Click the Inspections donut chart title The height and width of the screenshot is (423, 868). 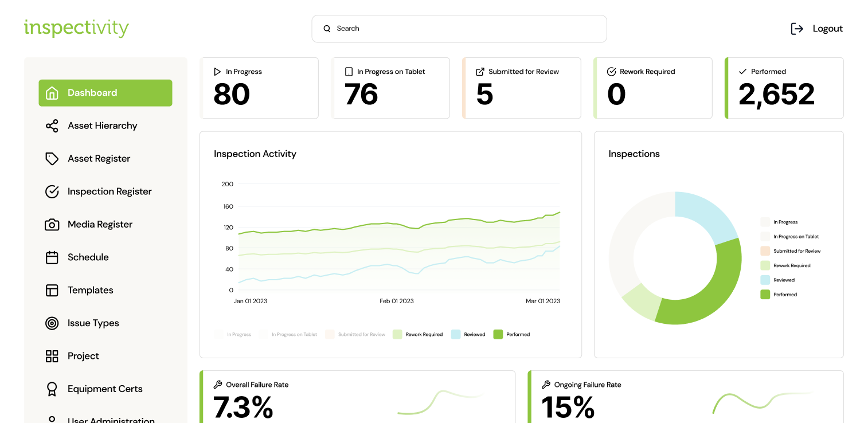(x=634, y=154)
